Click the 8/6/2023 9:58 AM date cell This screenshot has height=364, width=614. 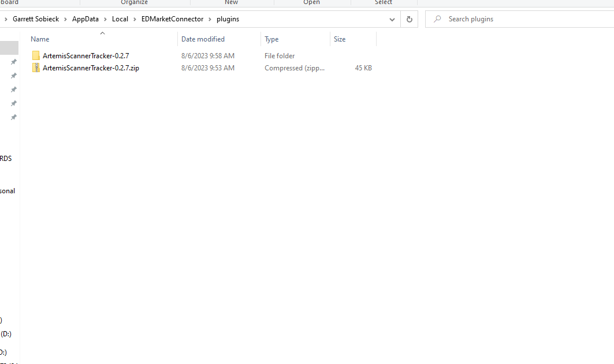pyautogui.click(x=208, y=55)
